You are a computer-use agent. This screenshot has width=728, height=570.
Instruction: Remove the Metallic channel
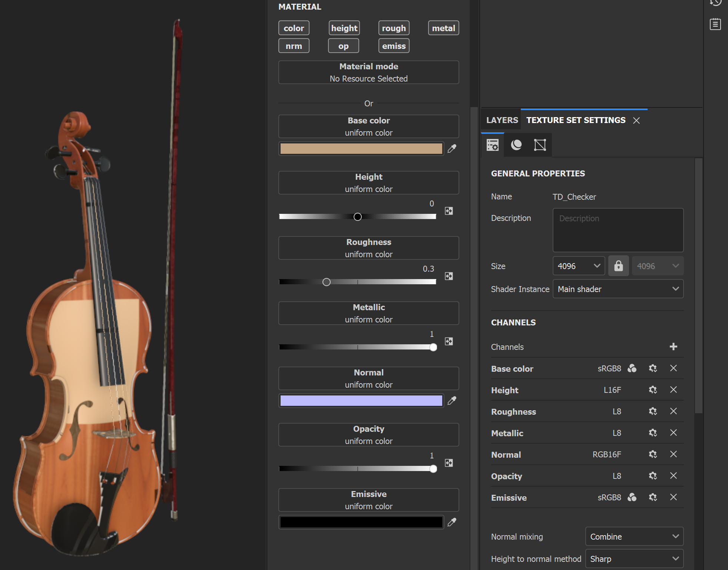pos(674,433)
